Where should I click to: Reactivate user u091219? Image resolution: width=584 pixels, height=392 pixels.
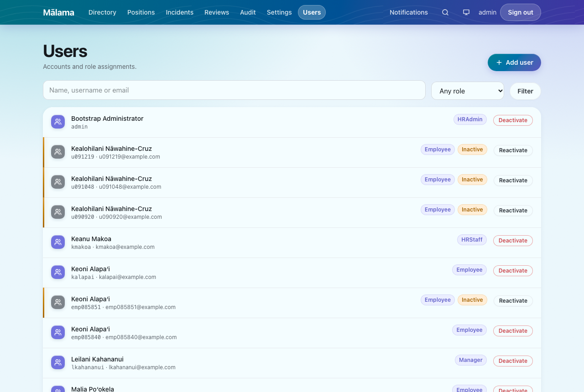513,150
